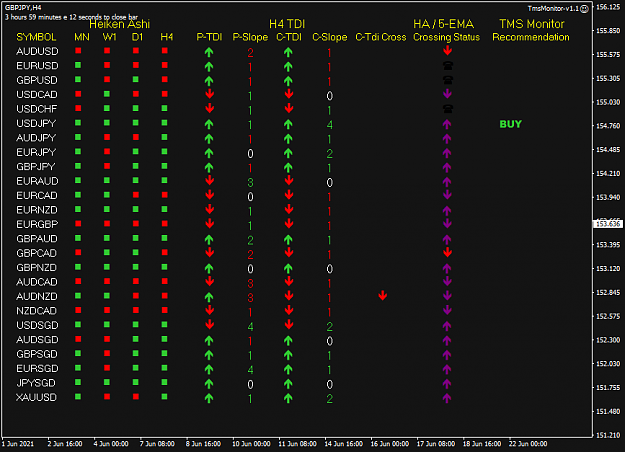Click the 10 Jun 00:00 time axis label
The width and height of the screenshot is (625, 452).
pos(251,444)
